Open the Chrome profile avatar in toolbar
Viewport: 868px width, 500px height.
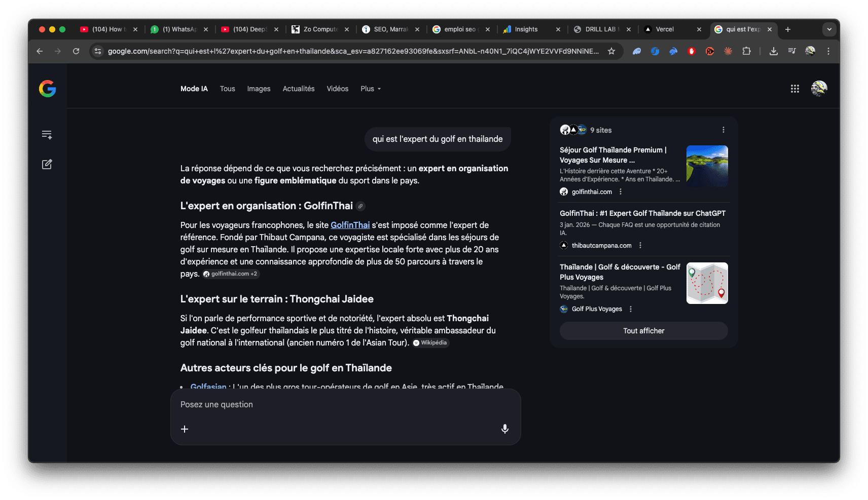click(x=810, y=51)
